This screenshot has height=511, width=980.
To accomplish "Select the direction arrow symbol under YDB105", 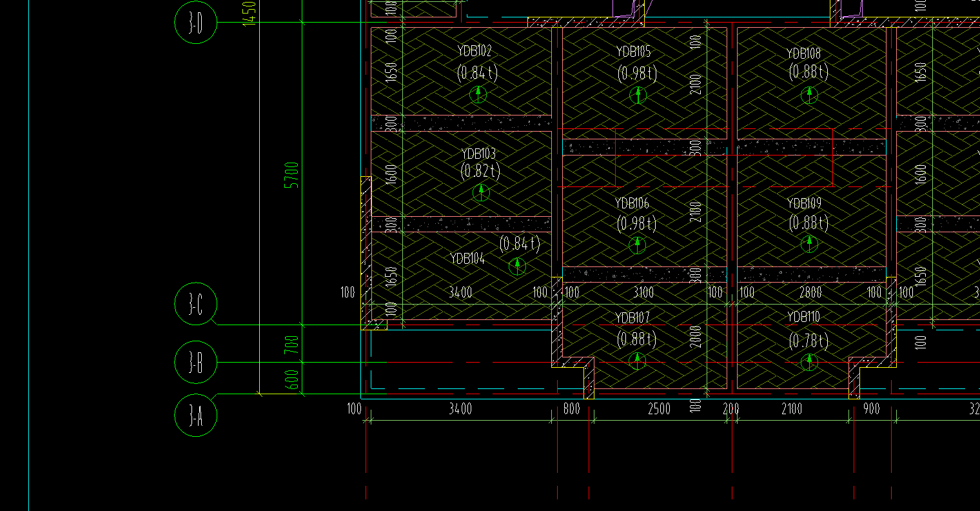I will pyautogui.click(x=638, y=95).
